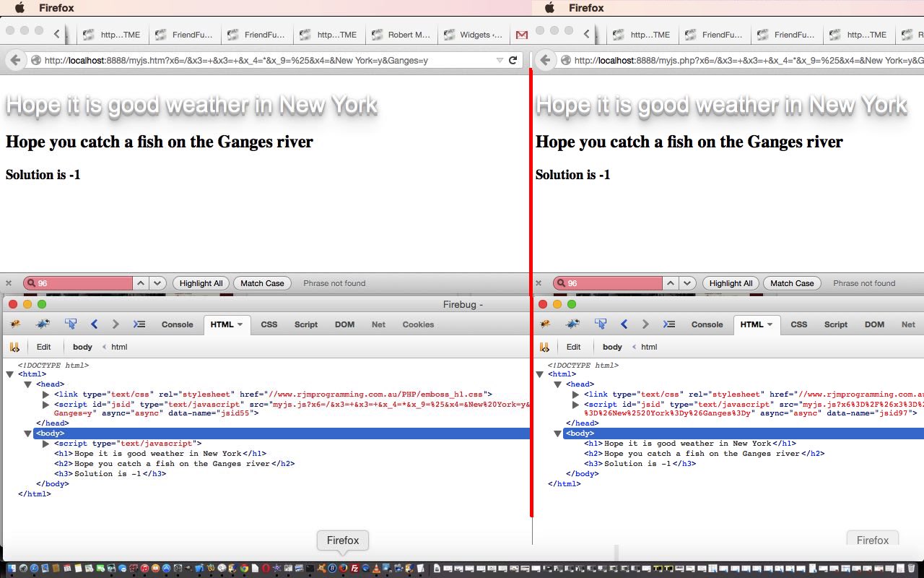Open the URL history dropdown in left address bar
This screenshot has height=578, width=924.
[x=500, y=61]
